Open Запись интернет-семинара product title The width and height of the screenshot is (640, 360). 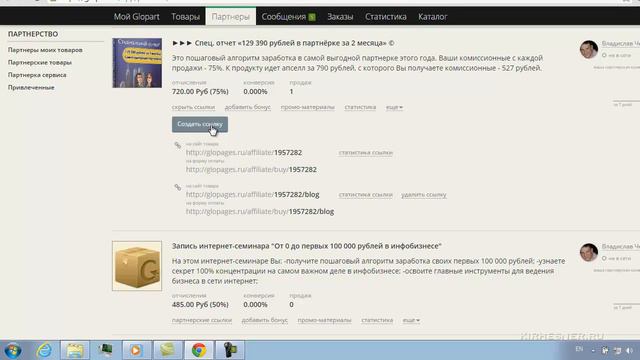pyautogui.click(x=307, y=246)
